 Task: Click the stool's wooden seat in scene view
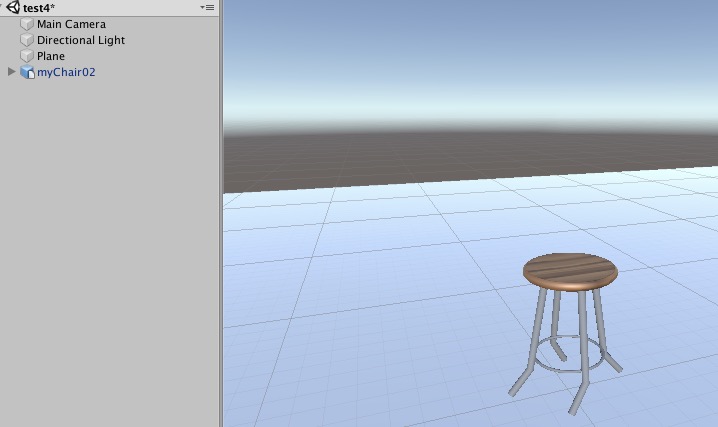(x=571, y=271)
